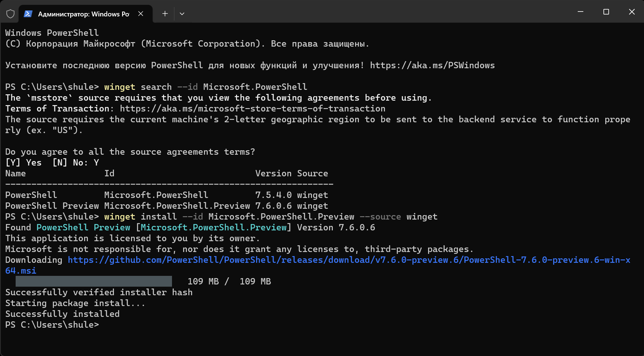644x356 pixels.
Task: Open the aka.ms/PSWindows link
Action: pyautogui.click(x=432, y=65)
